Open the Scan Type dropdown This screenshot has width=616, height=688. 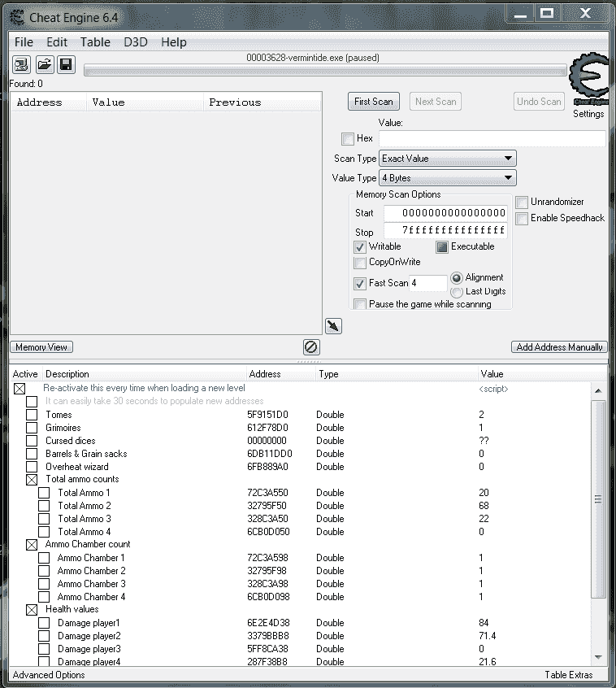448,159
